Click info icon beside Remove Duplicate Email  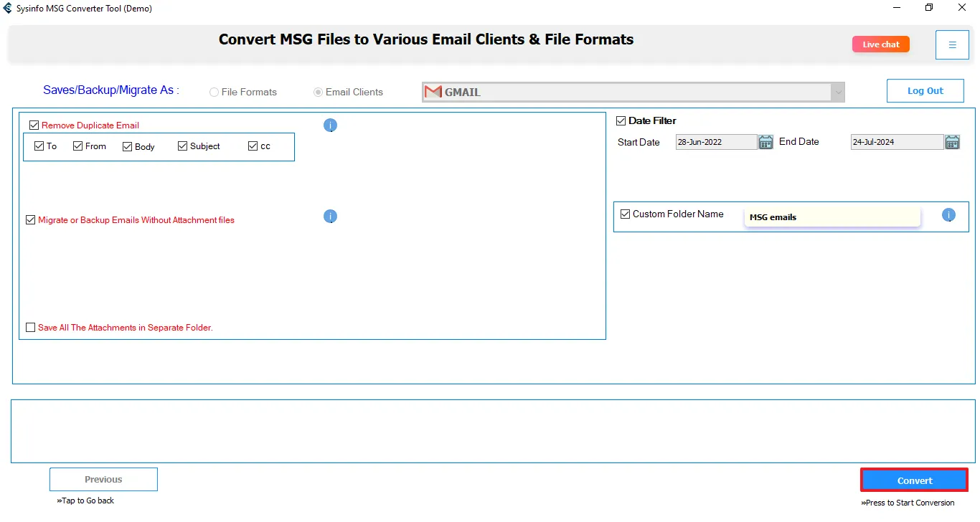tap(330, 125)
